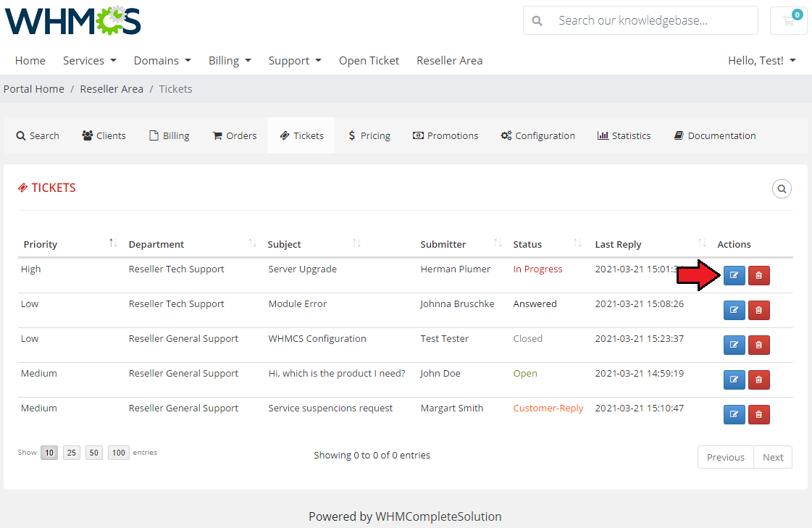Expand the Domains dropdown menu
The image size is (812, 528).
coord(162,61)
